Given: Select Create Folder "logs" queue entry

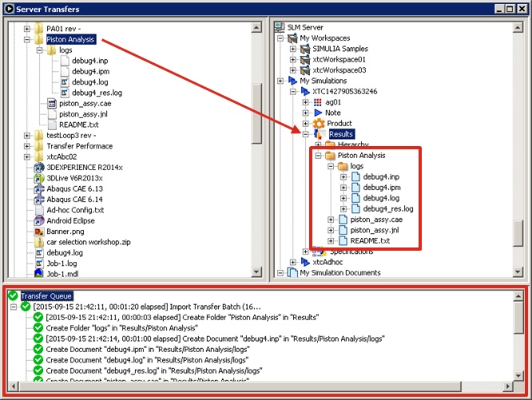Looking at the screenshot, I should [x=121, y=328].
